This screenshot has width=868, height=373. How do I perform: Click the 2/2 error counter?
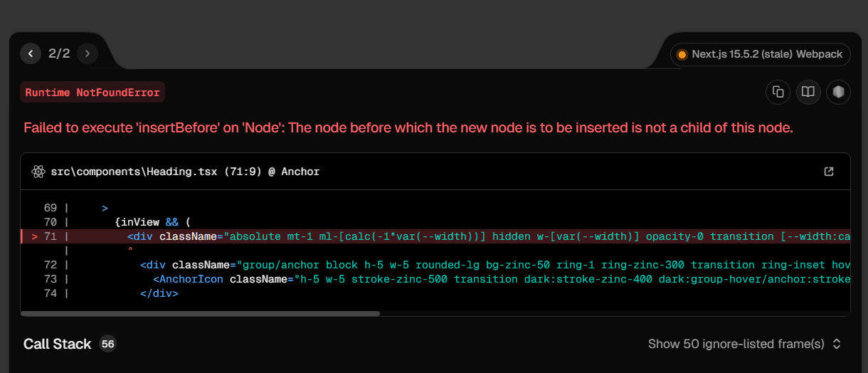(59, 53)
